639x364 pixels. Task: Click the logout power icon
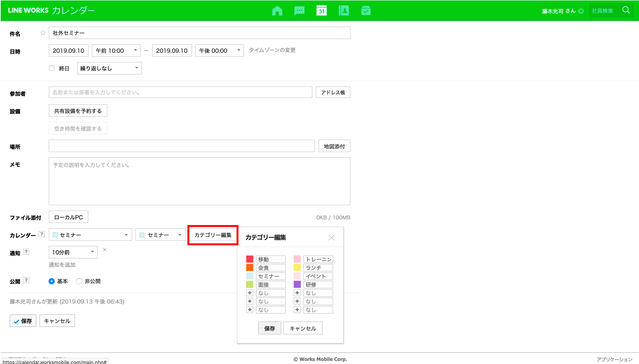(x=581, y=11)
